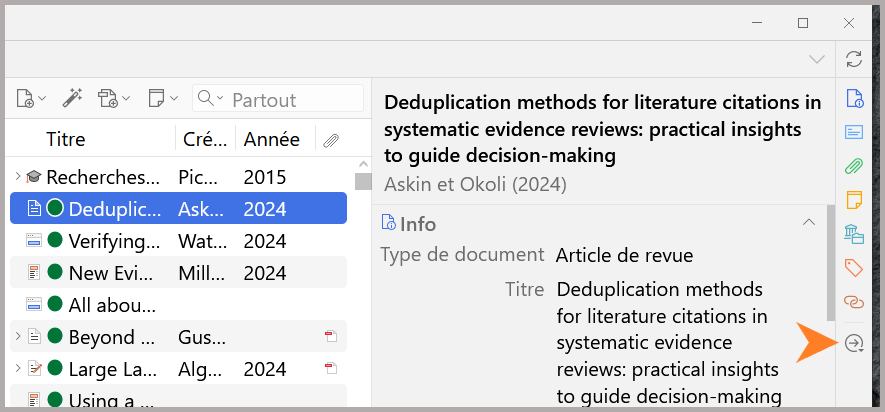Select the New Evi item row
This screenshot has width=885, height=412.
point(178,273)
